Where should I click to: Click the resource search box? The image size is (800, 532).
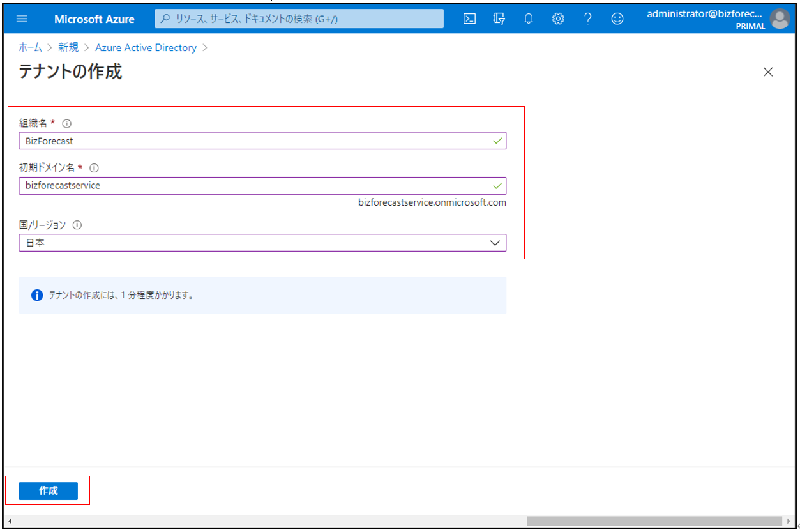click(x=299, y=19)
